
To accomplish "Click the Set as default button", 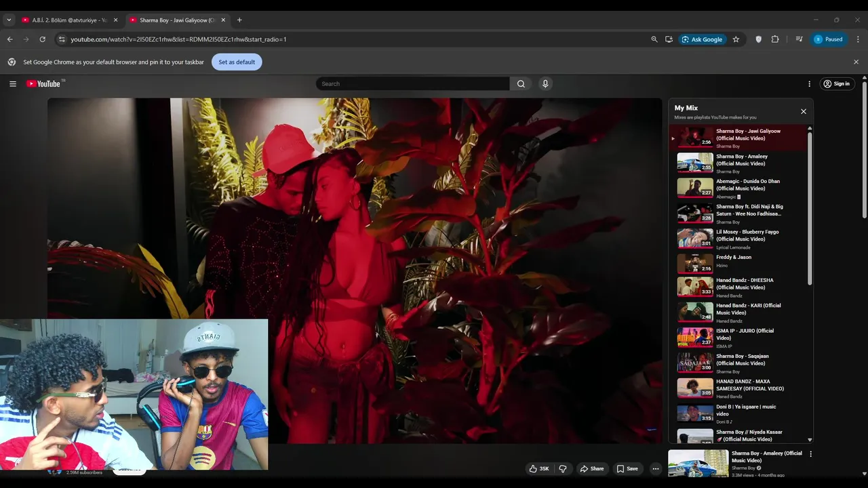I will tap(237, 62).
